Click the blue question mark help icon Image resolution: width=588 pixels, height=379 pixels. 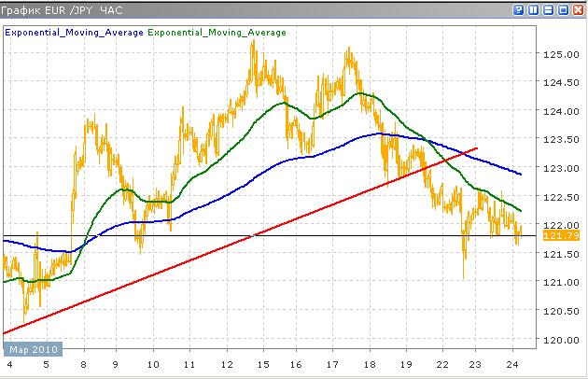518,9
